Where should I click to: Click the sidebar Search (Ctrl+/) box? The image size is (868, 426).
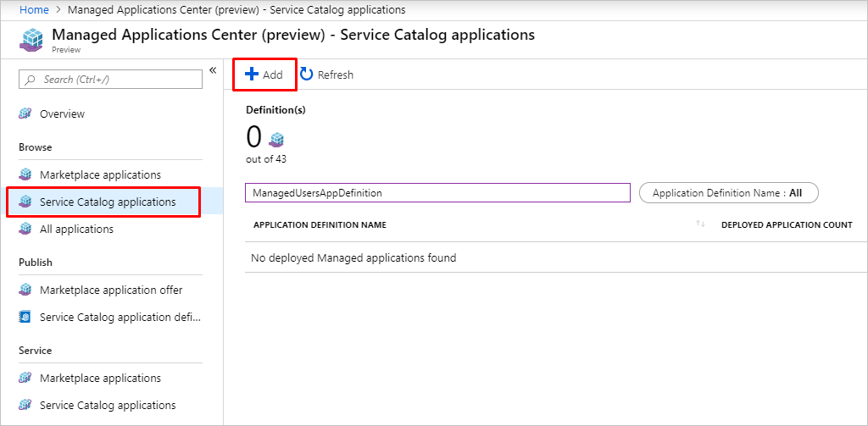coord(111,79)
